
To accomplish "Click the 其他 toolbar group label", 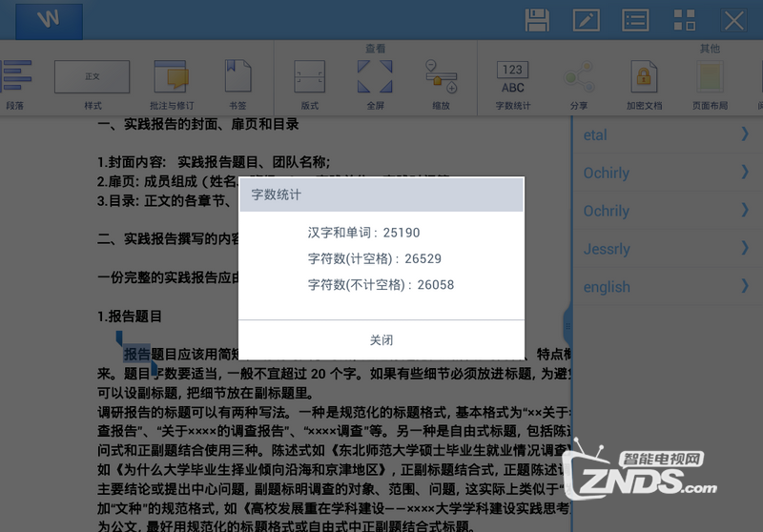I will [710, 49].
